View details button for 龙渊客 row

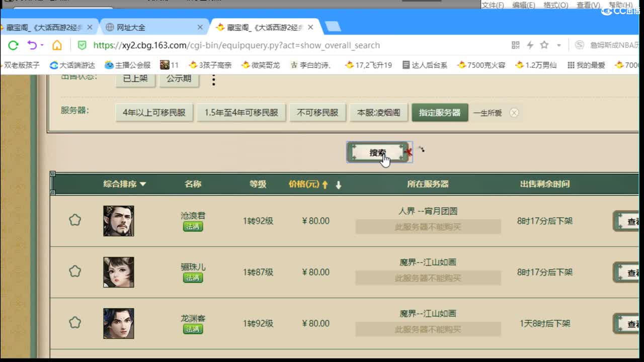click(x=626, y=324)
